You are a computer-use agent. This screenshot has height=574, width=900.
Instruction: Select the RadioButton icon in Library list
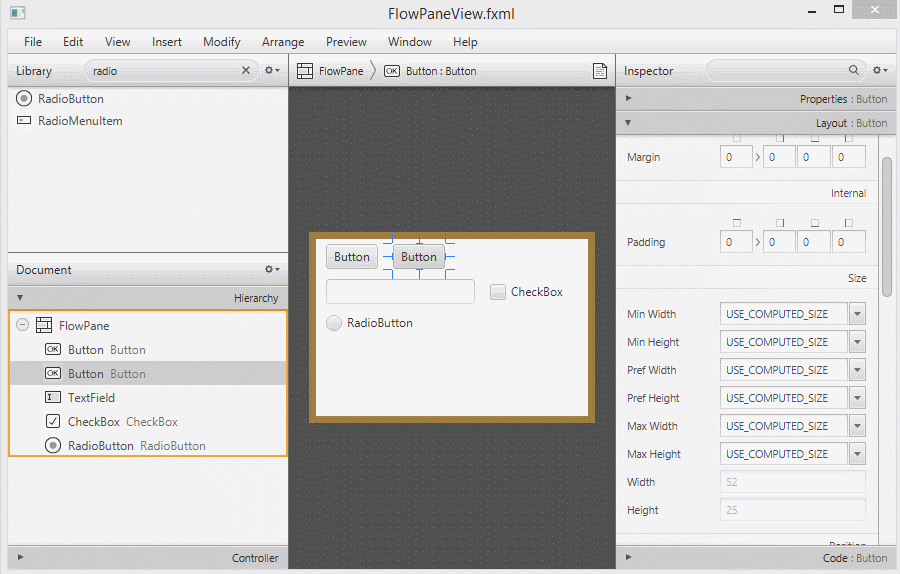(x=25, y=99)
